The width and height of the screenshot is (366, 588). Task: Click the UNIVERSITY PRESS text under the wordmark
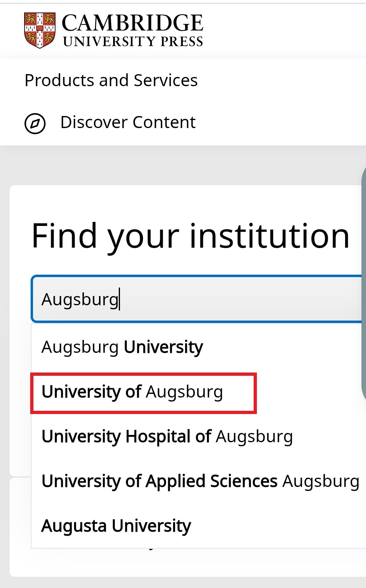pos(133,42)
